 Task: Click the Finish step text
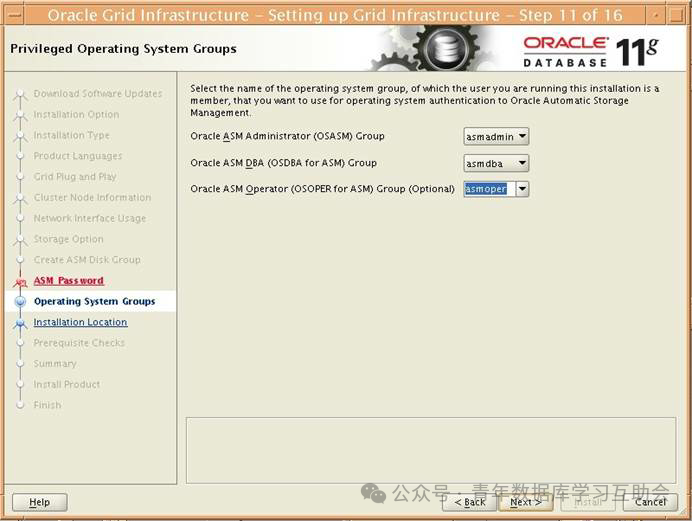click(x=47, y=405)
